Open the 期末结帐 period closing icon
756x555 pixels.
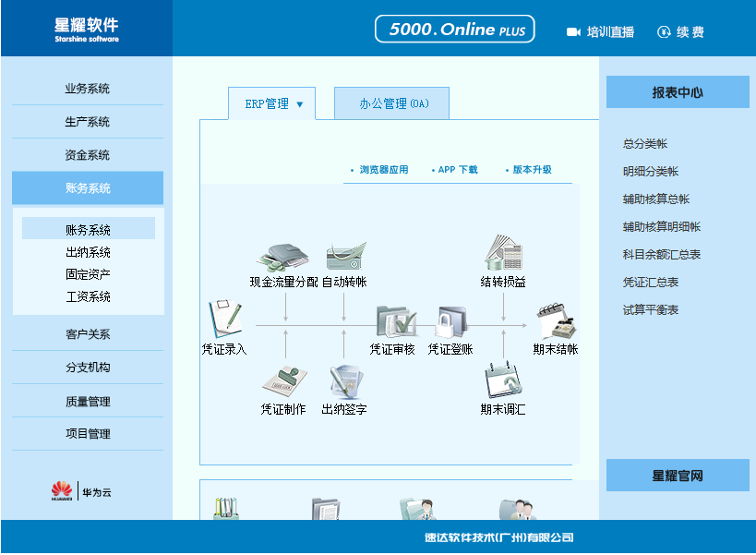click(x=557, y=321)
